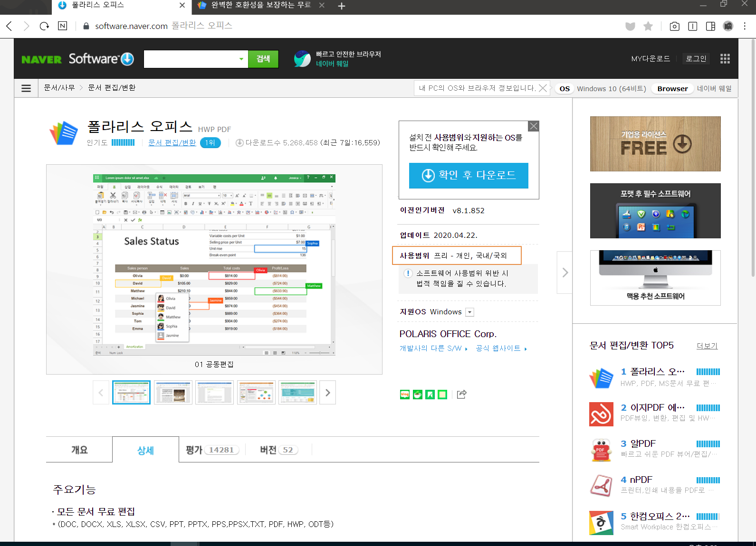
Task: Click 확인 후 다운로드 button
Action: 469,175
